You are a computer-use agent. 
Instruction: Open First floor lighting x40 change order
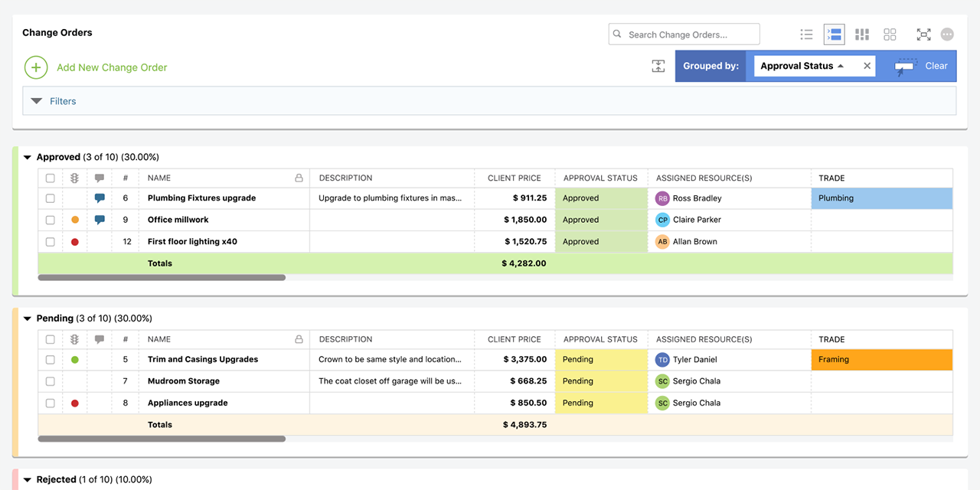[192, 242]
